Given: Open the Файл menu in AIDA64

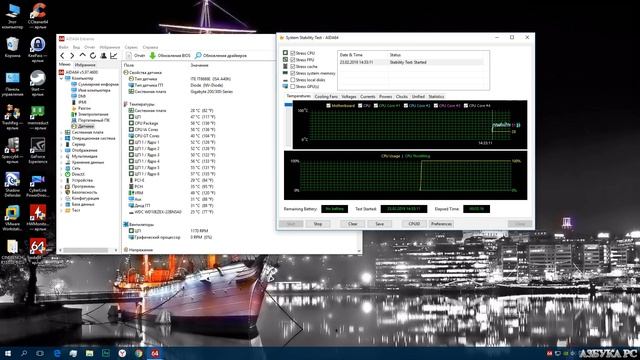Looking at the screenshot, I should (x=63, y=47).
